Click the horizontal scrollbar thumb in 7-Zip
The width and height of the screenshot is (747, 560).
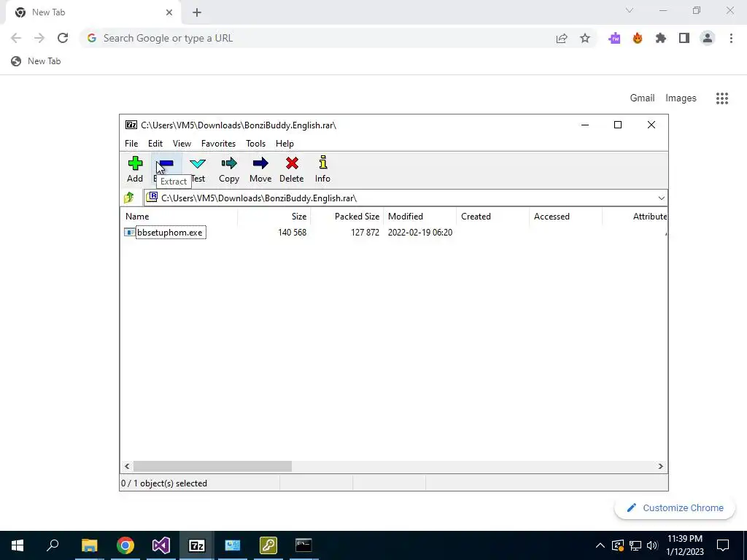pyautogui.click(x=212, y=466)
